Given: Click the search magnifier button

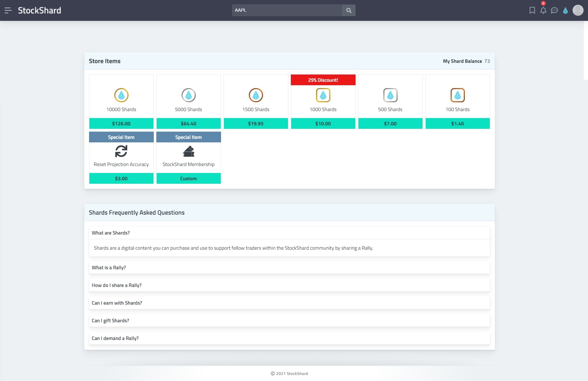Looking at the screenshot, I should (349, 10).
